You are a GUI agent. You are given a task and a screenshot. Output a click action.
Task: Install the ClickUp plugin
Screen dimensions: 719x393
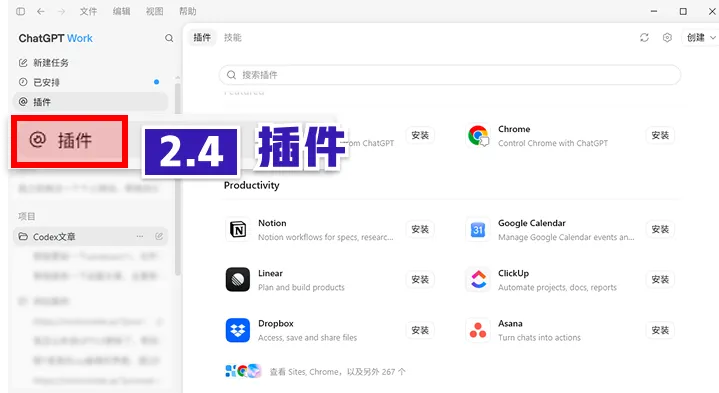click(660, 279)
